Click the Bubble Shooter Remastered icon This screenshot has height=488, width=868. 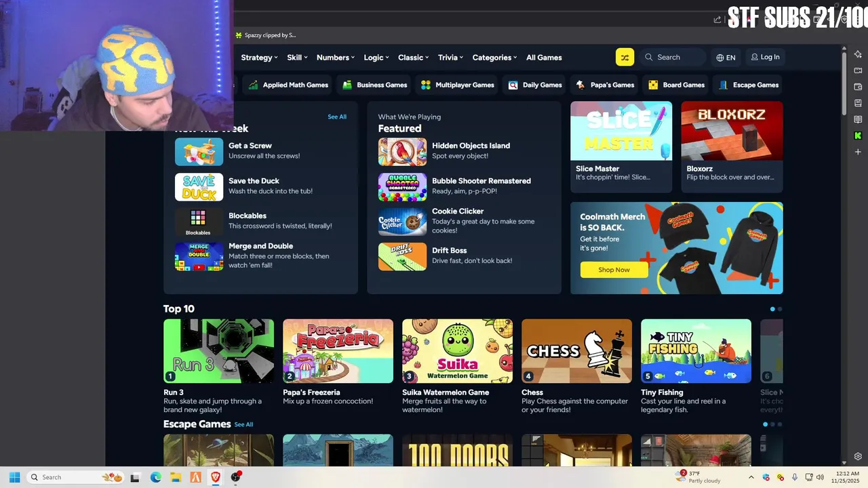tap(402, 187)
